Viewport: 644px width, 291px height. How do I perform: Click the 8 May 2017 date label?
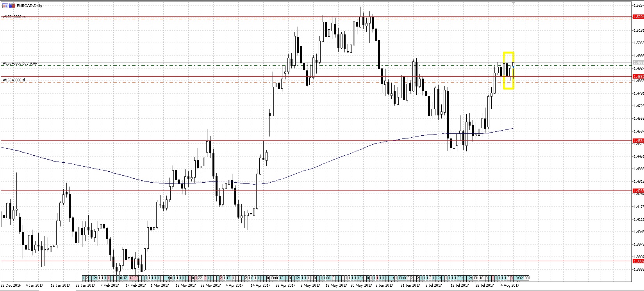click(x=310, y=285)
